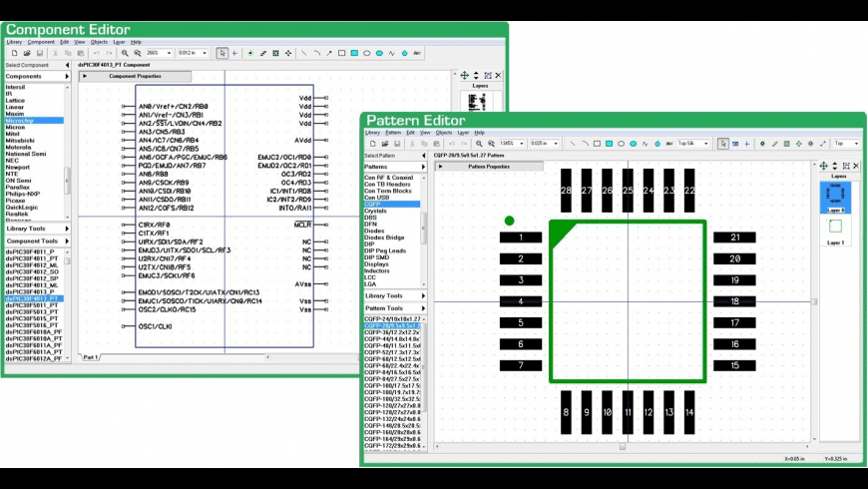Open Library menu in Component Editor

coord(14,42)
